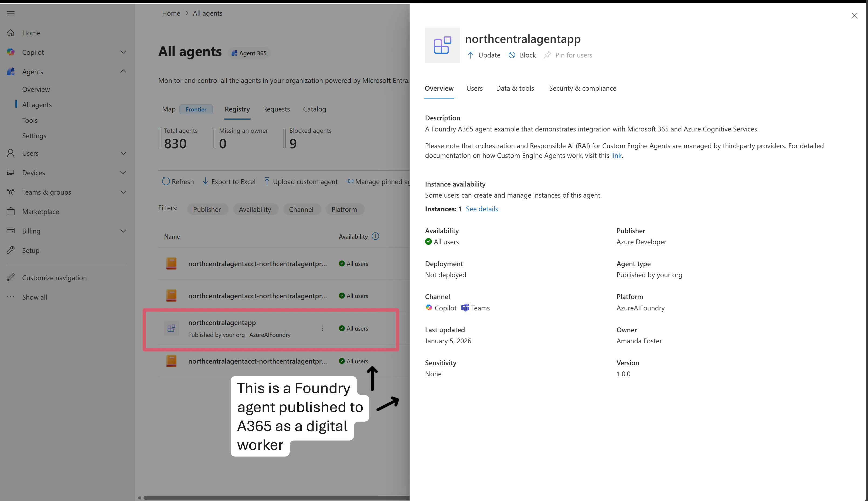Click the Users person icon in sidebar
Screen dimensions: 868x501
(11, 153)
